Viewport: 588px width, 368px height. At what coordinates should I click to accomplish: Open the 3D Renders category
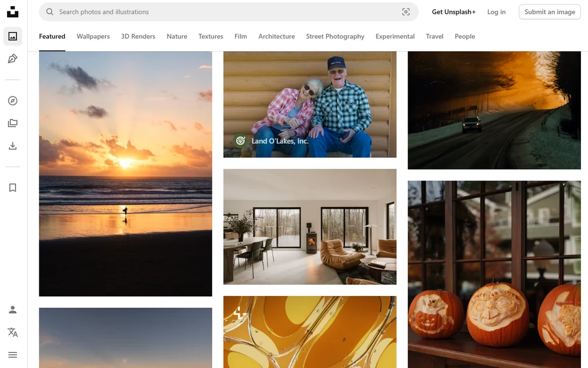(x=138, y=36)
